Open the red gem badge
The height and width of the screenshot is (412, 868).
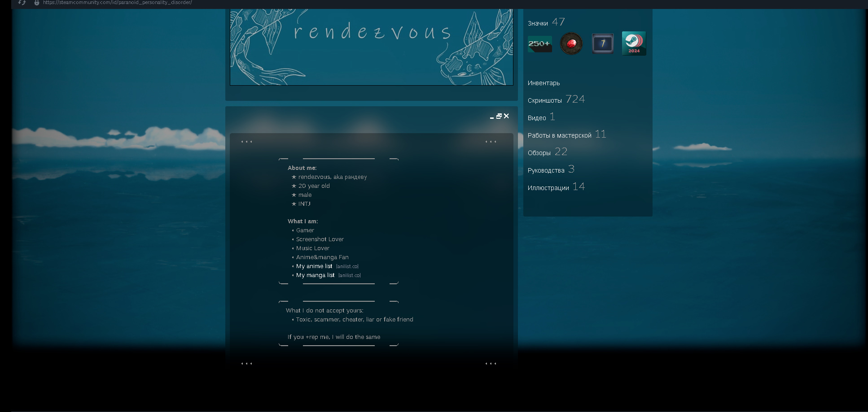click(571, 43)
